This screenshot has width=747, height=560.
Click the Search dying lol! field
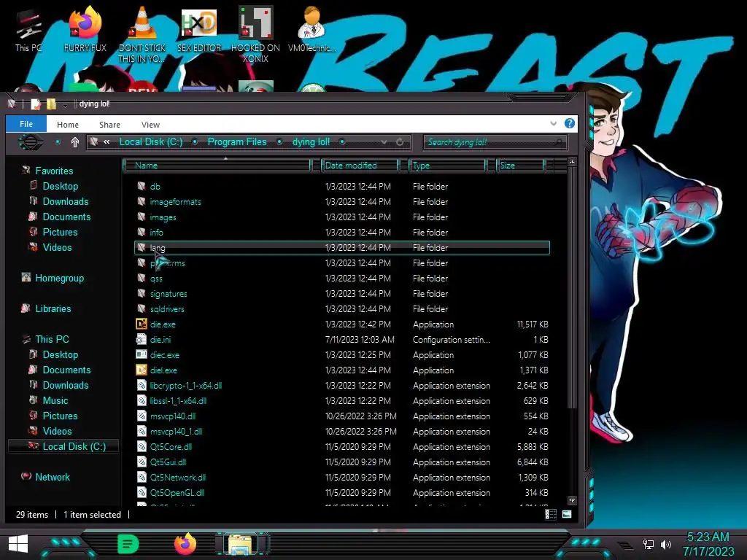pyautogui.click(x=495, y=142)
